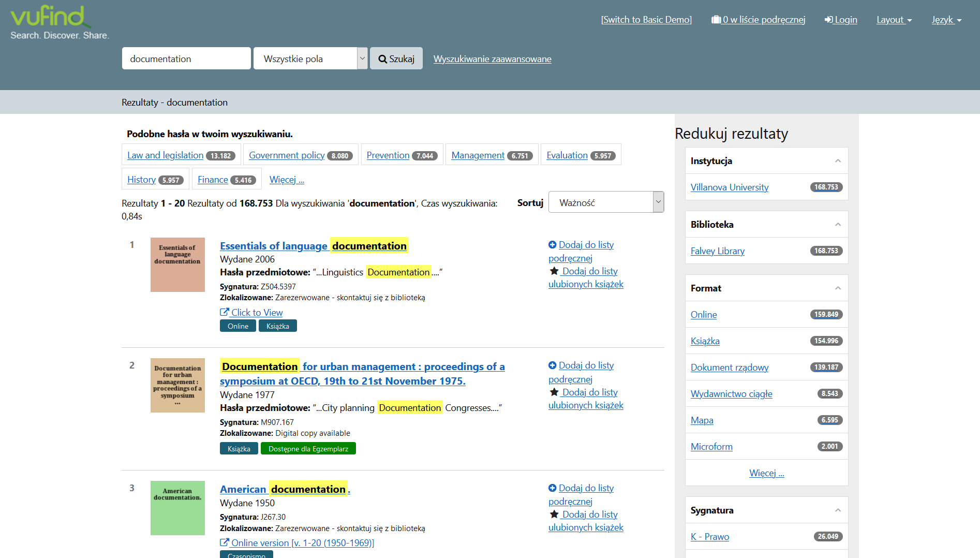Viewport: 980px width, 558px height.
Task: Filter results by Online format
Action: [x=704, y=315]
